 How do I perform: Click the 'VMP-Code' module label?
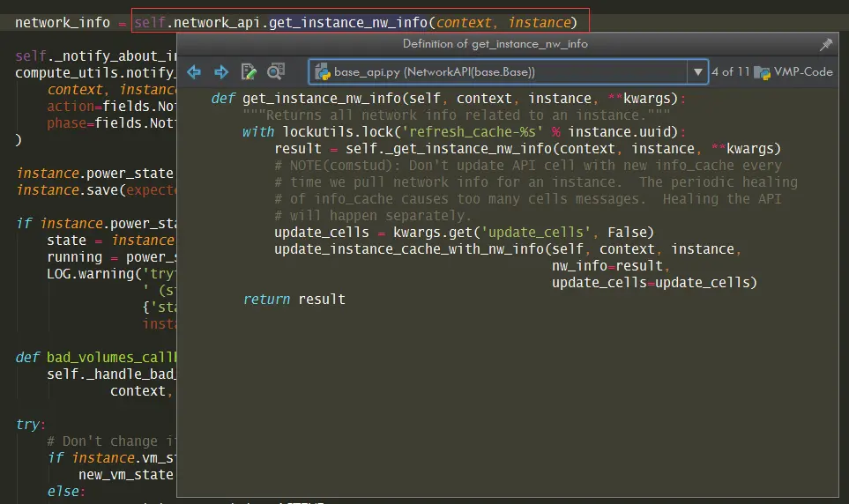[803, 71]
